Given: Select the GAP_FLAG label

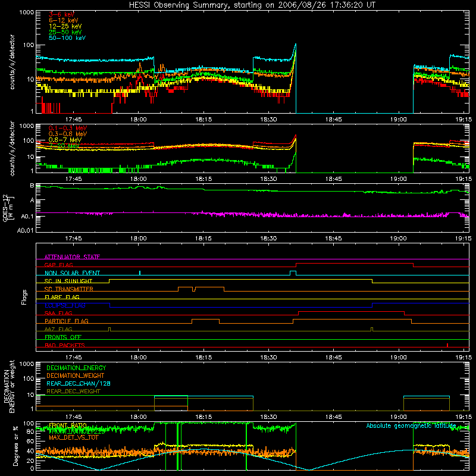Looking at the screenshot, I should 58,265.
